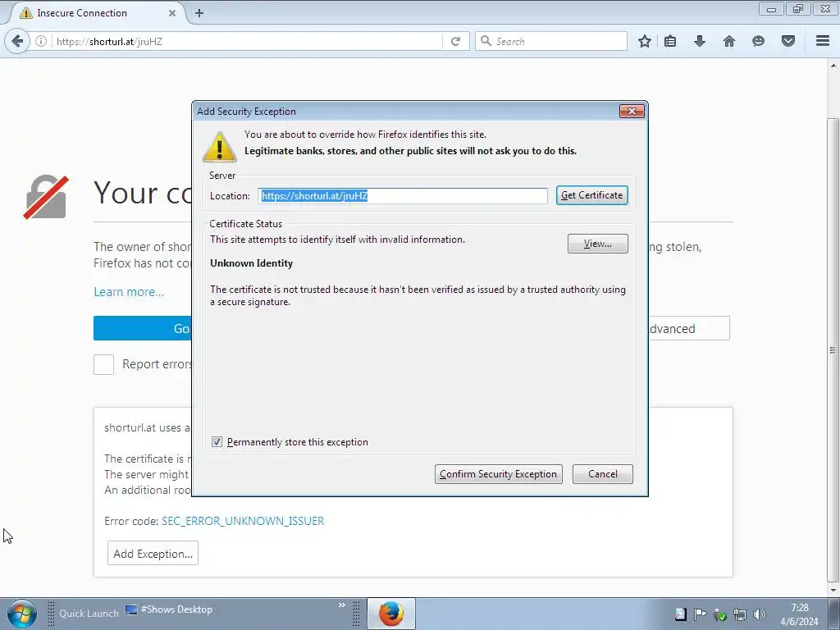Viewport: 840px width, 630px height.
Task: Click the warning triangle icon in dialog
Action: pyautogui.click(x=220, y=146)
